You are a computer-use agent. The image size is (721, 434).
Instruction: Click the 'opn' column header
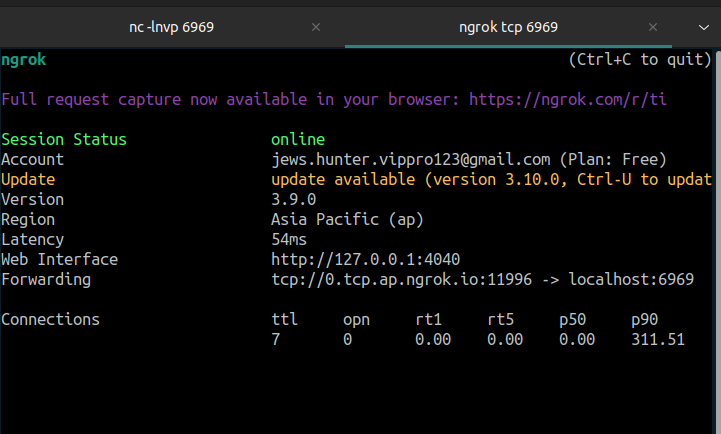tap(356, 320)
